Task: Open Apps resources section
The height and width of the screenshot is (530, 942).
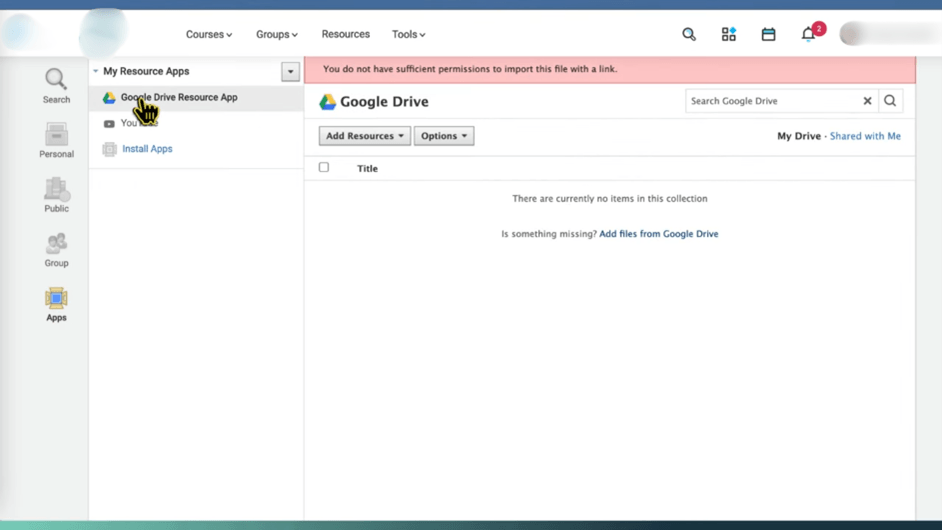Action: coord(56,305)
